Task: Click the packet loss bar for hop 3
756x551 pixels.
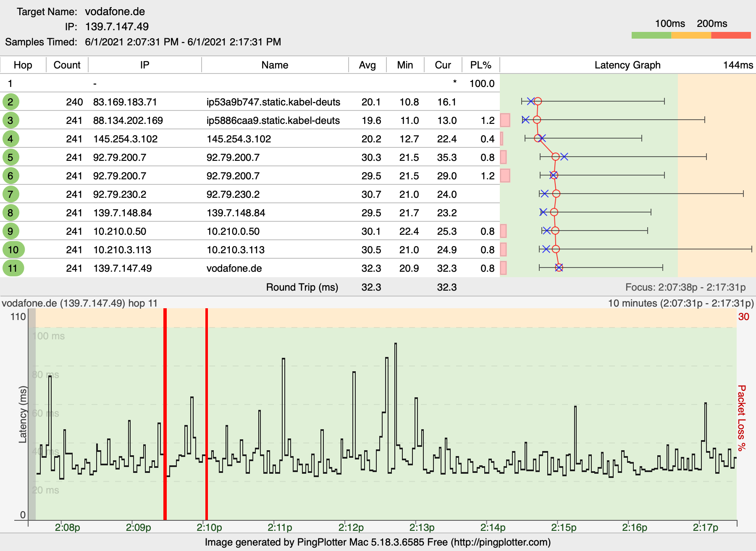Action: point(505,121)
